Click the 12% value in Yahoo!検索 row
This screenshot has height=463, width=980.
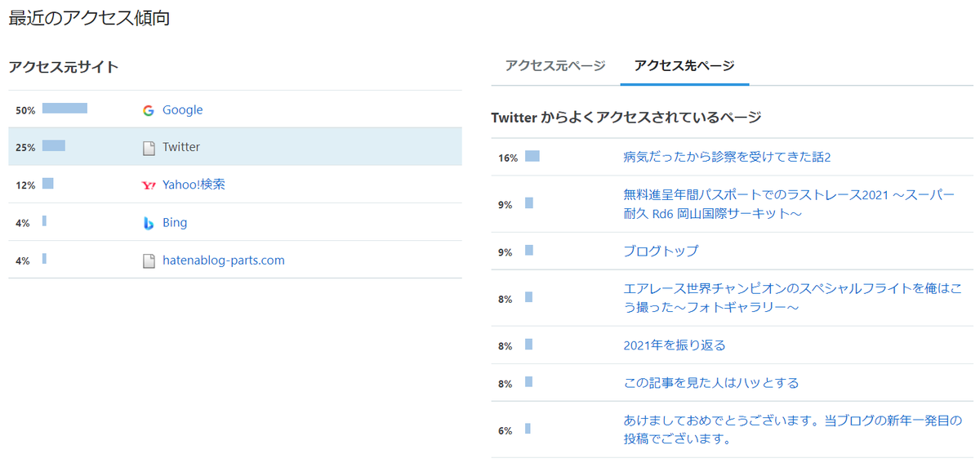click(x=25, y=185)
